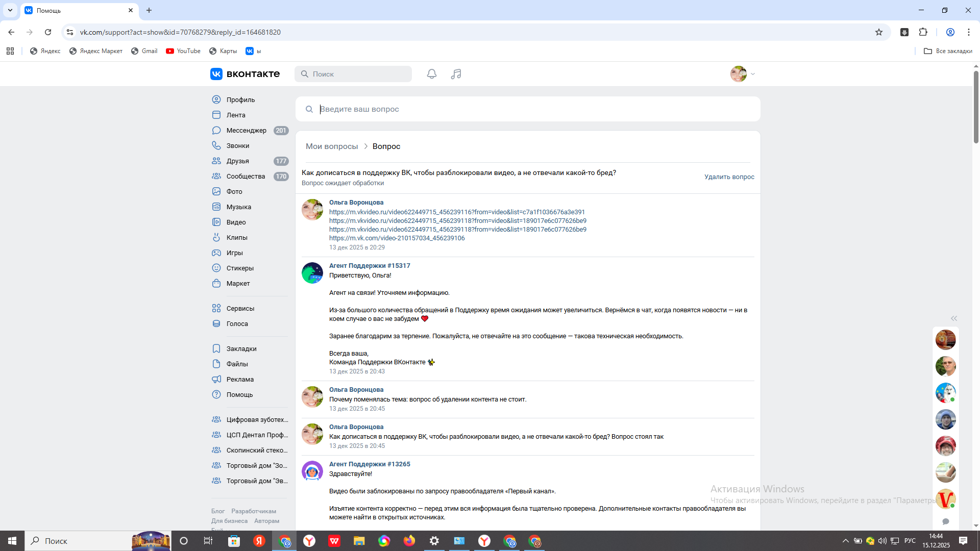Open Messenger in the left sidebar
Screen dimensions: 980x551
tap(246, 131)
